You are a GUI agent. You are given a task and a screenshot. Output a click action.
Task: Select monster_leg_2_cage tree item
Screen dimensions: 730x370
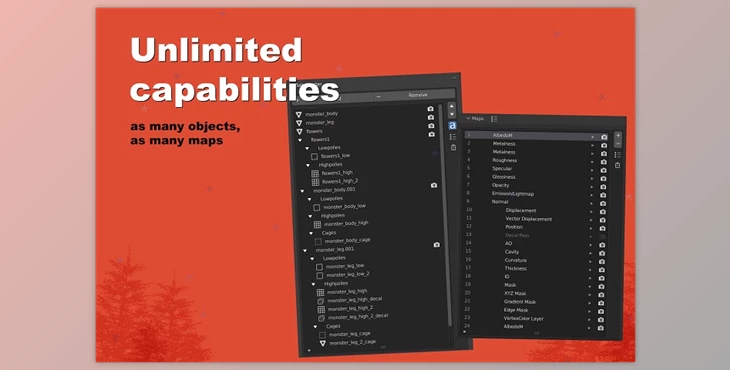pyautogui.click(x=352, y=343)
